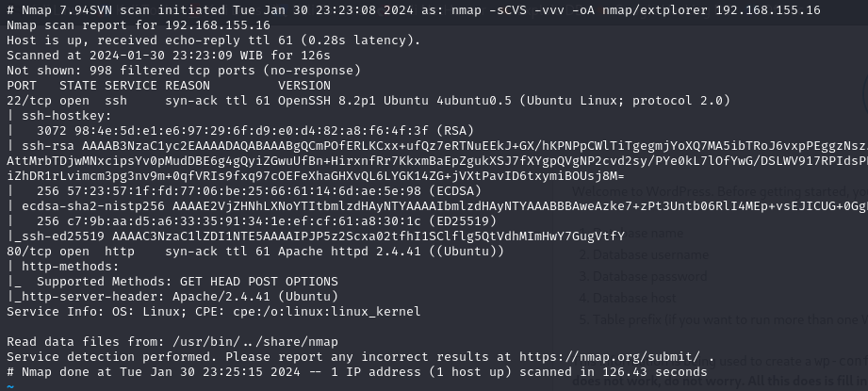Click the Service Info OS Linux line
Image resolution: width=868 pixels, height=391 pixels.
pos(214,311)
